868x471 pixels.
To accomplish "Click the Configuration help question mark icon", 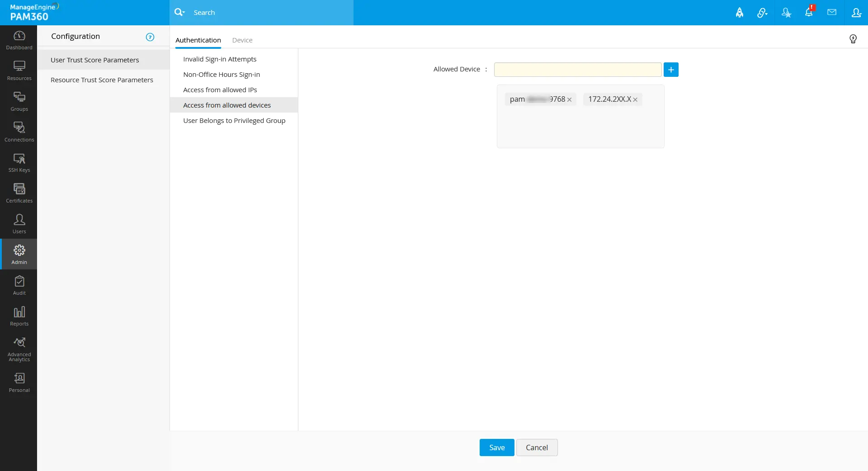I will coord(150,37).
